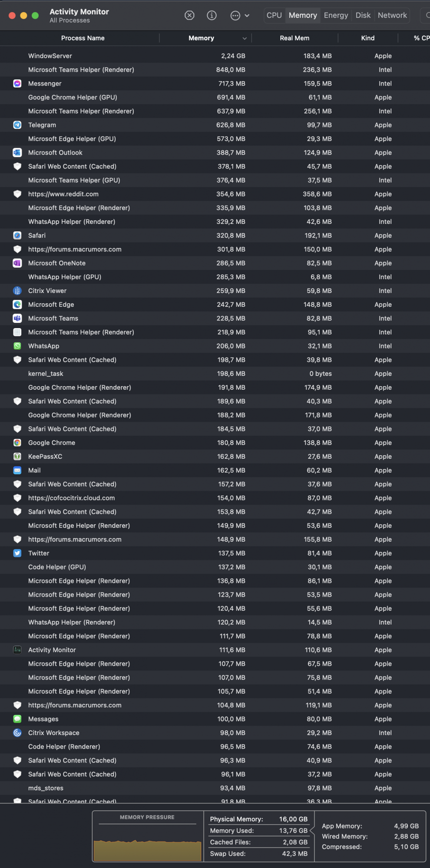Click the Cached Files 2,08 GB stat

(x=259, y=842)
